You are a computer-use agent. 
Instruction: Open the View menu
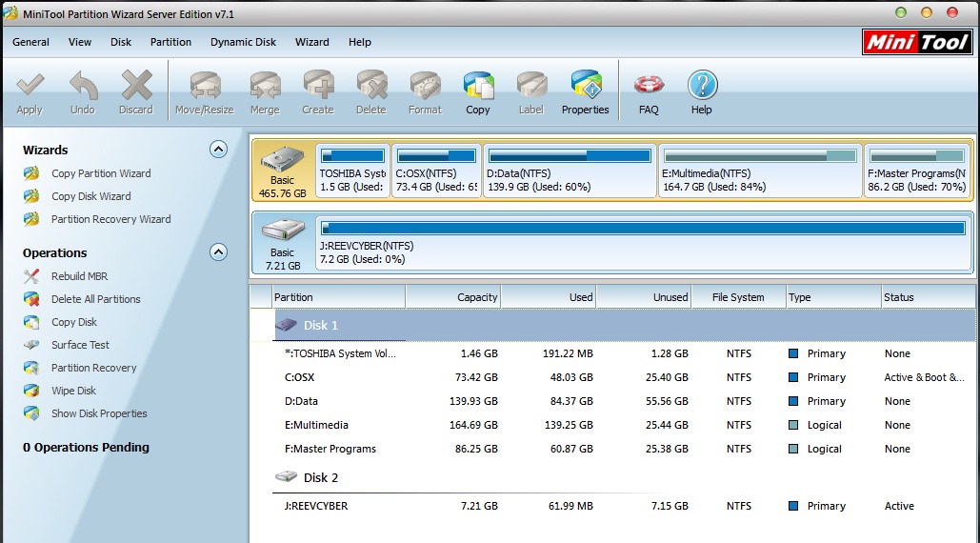click(79, 42)
